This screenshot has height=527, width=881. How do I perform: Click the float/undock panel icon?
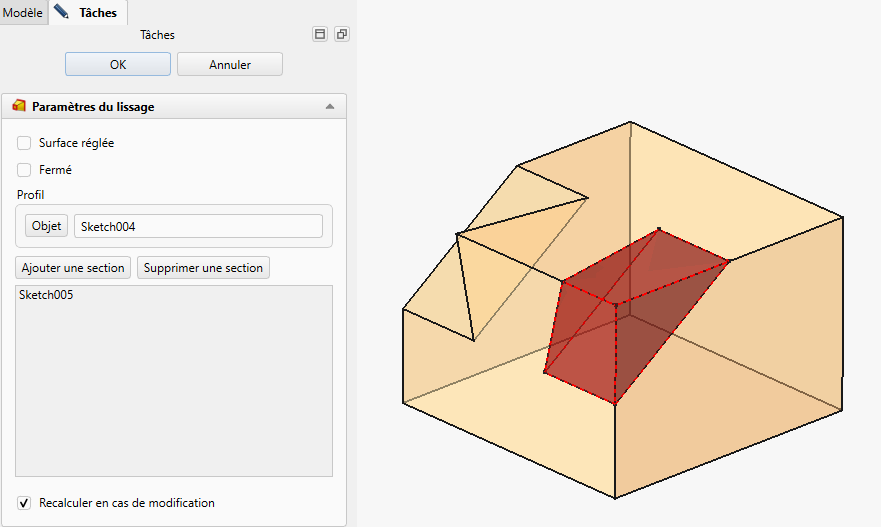341,34
